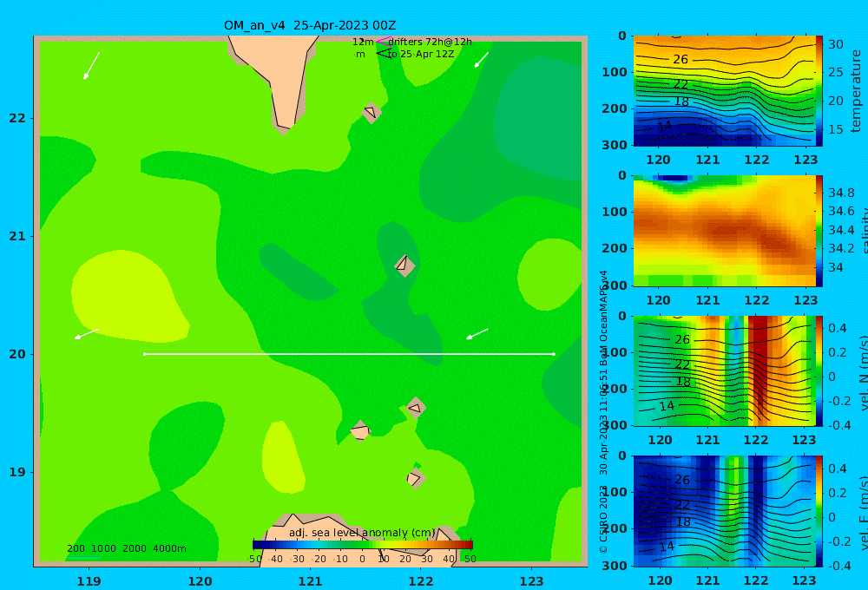868x590 pixels.
Task: Click the 30 tick on the temperature colorbar
Action: point(835,44)
